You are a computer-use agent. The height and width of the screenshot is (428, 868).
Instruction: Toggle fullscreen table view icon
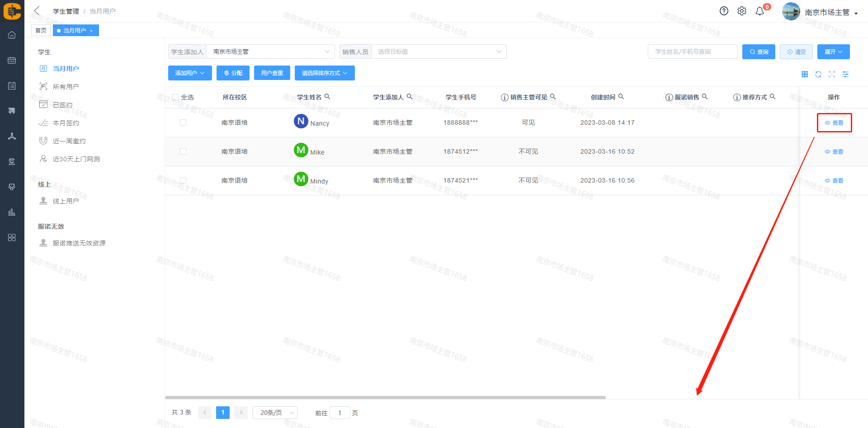832,74
